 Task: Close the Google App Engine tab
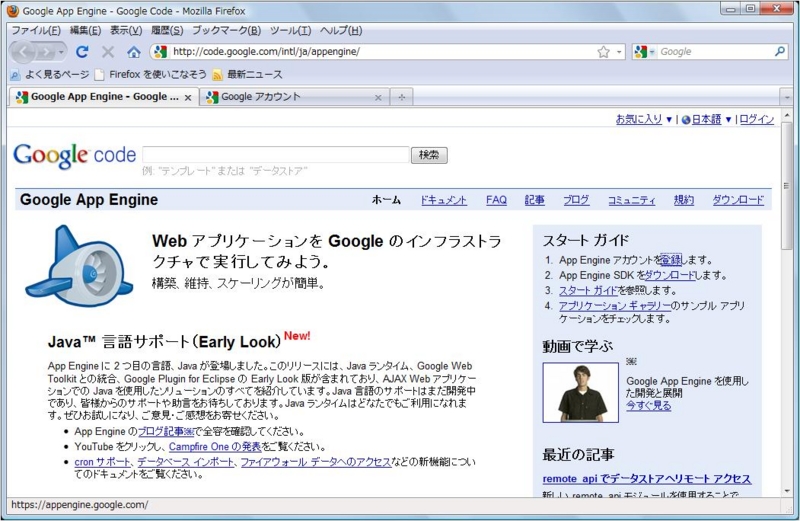[188, 97]
